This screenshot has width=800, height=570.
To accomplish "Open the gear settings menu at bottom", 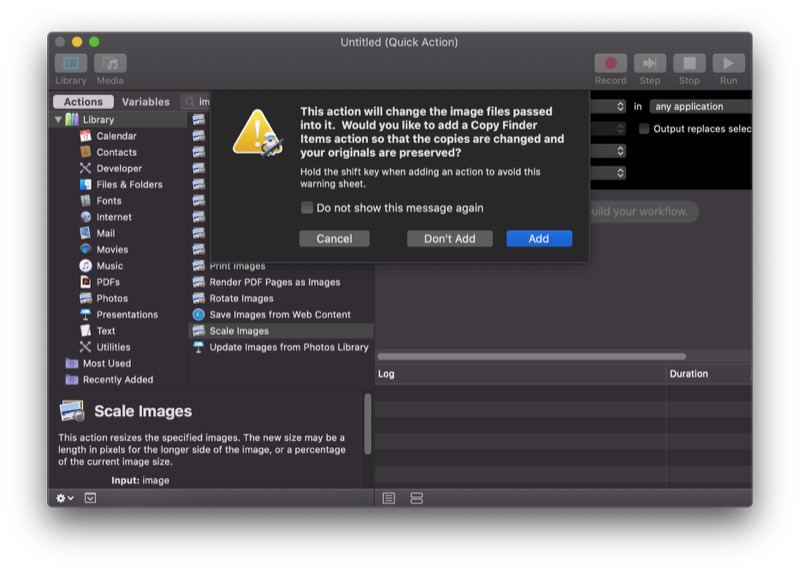I will [x=65, y=498].
